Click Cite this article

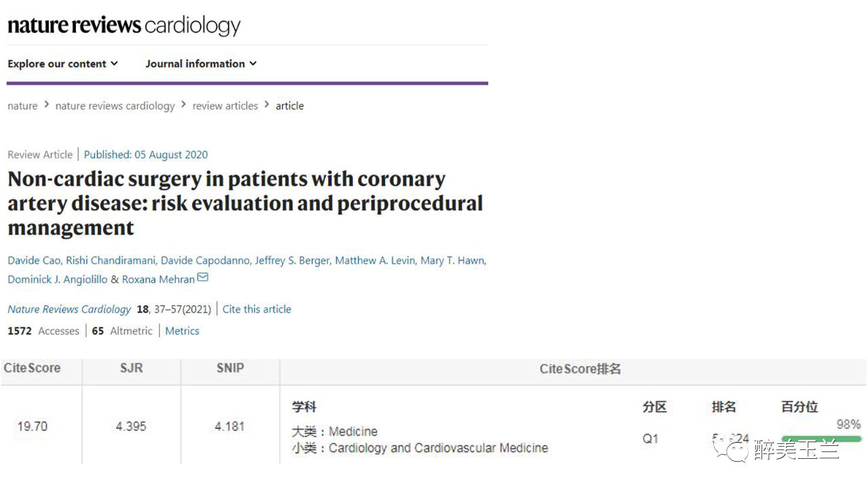tap(256, 309)
